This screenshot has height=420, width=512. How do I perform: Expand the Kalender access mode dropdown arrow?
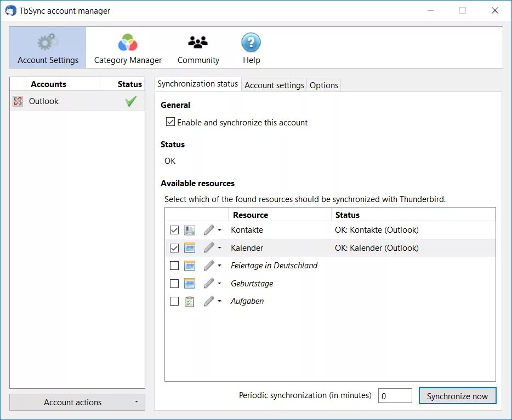219,248
